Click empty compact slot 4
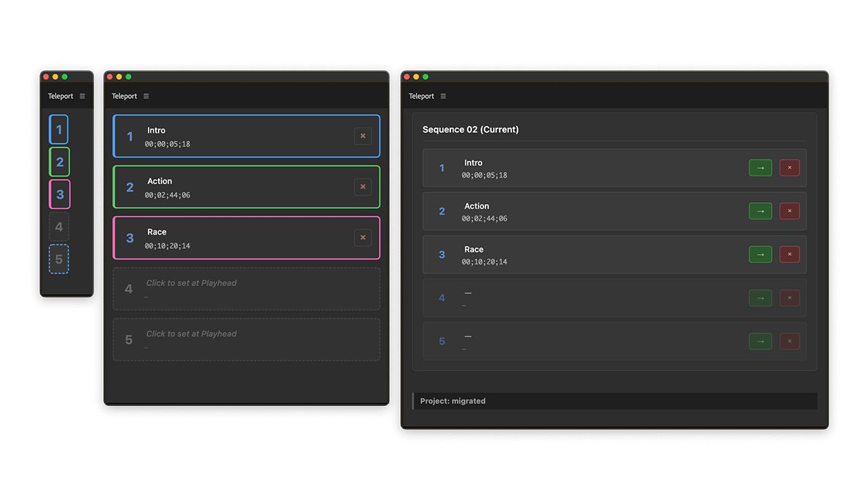The width and height of the screenshot is (868, 488). [x=59, y=227]
